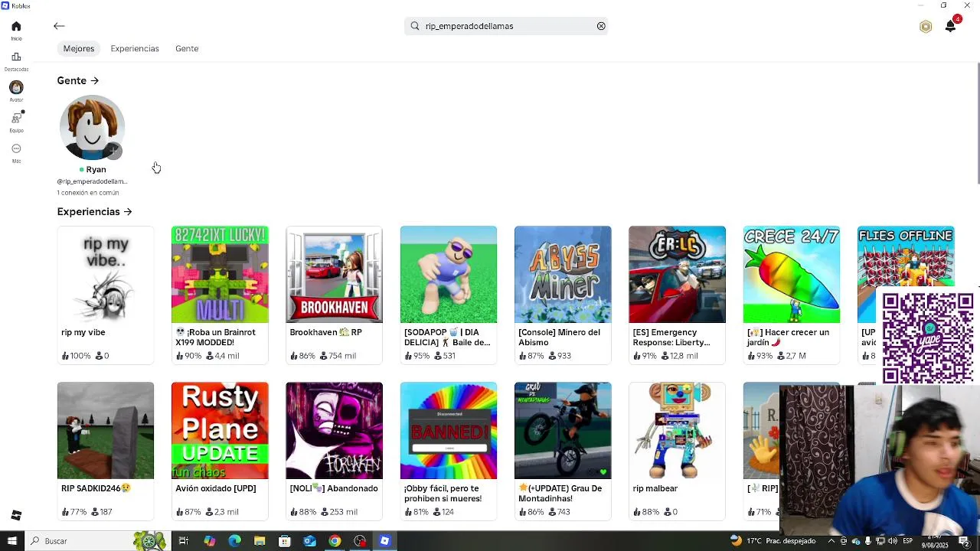The width and height of the screenshot is (980, 551).
Task: Click '[Console] Minero del Abismo' title
Action: tap(559, 337)
